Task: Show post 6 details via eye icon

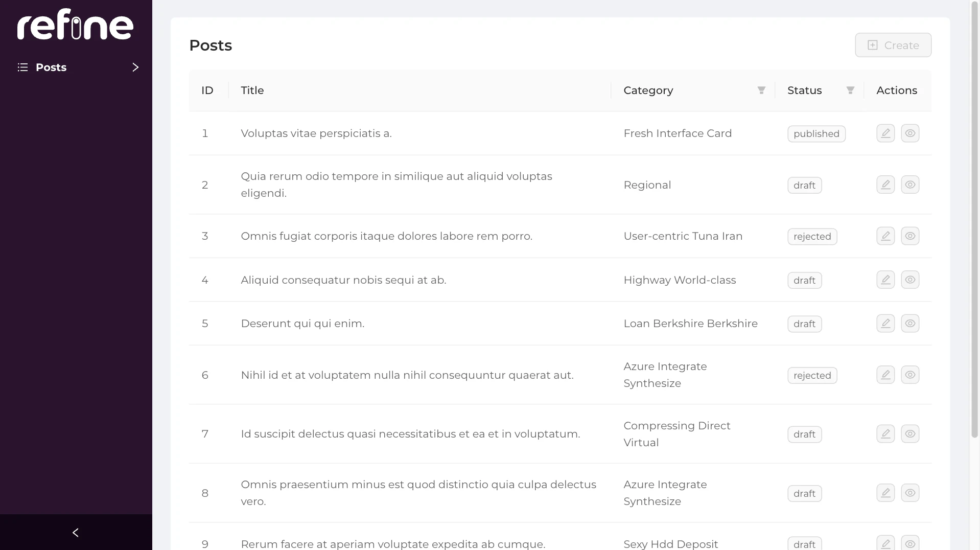Action: pyautogui.click(x=910, y=375)
